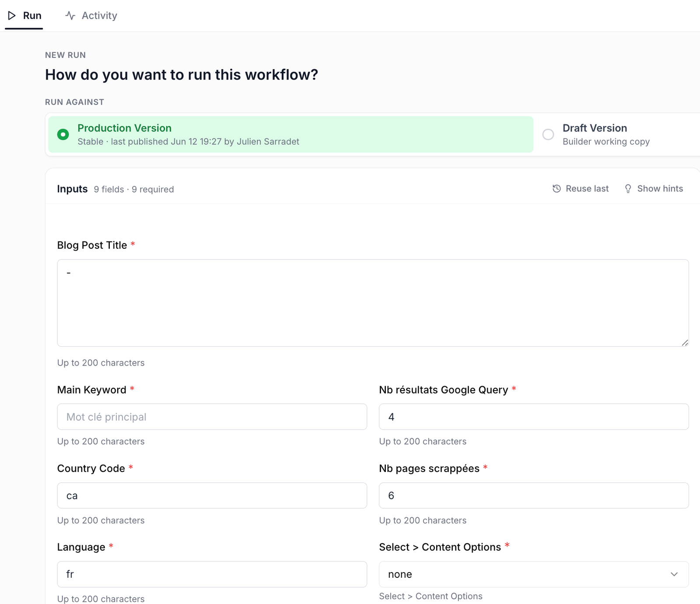Click the "Production Version" title text
This screenshot has width=700, height=604.
[x=124, y=128]
